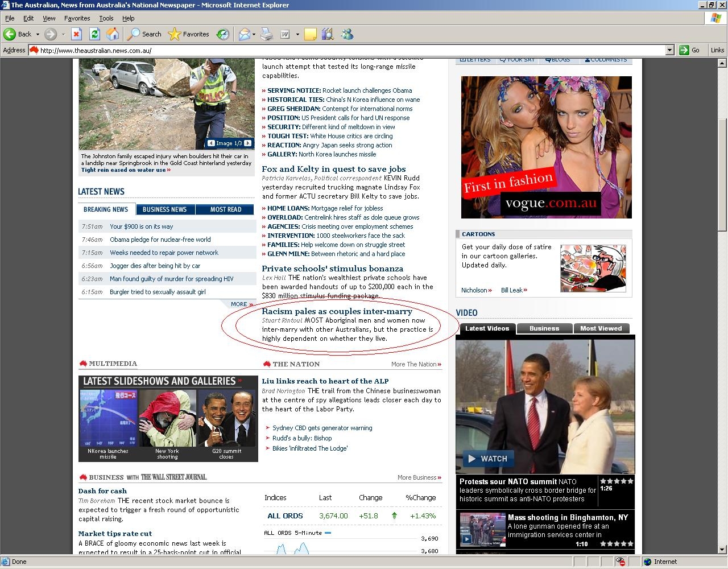Click the yellow note toolbar icon

tap(311, 34)
